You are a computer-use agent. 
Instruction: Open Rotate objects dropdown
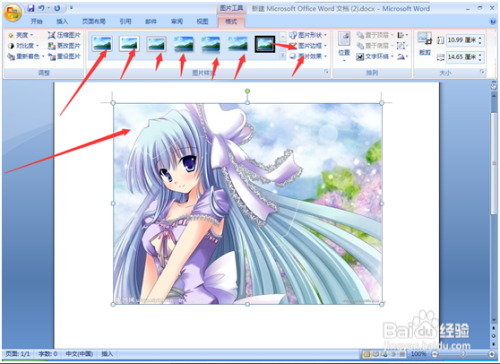(x=403, y=56)
